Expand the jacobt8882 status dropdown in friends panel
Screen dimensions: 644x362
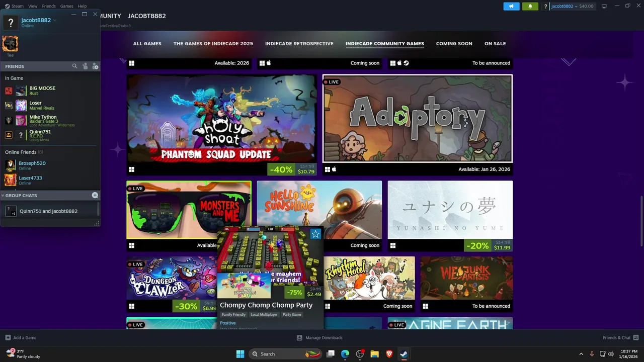tap(55, 20)
